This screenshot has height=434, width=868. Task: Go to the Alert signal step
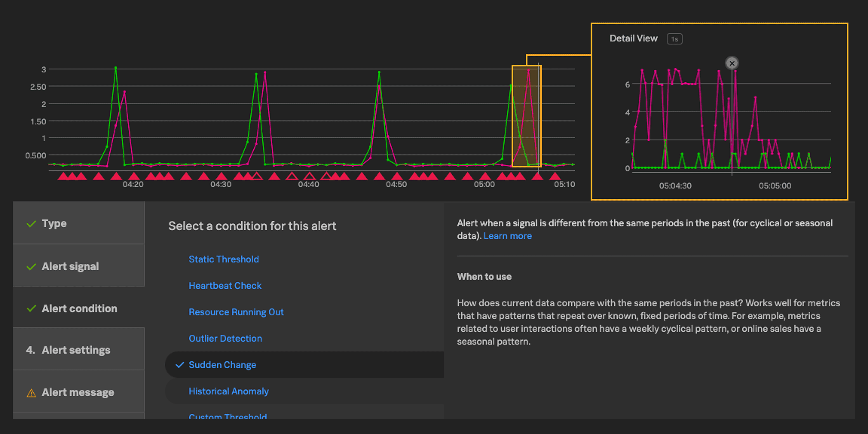[70, 266]
